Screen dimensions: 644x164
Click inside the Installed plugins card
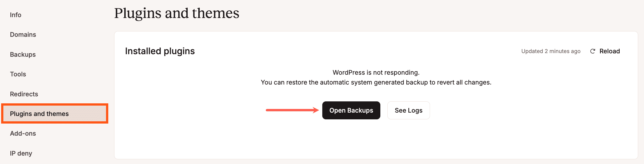376,135
